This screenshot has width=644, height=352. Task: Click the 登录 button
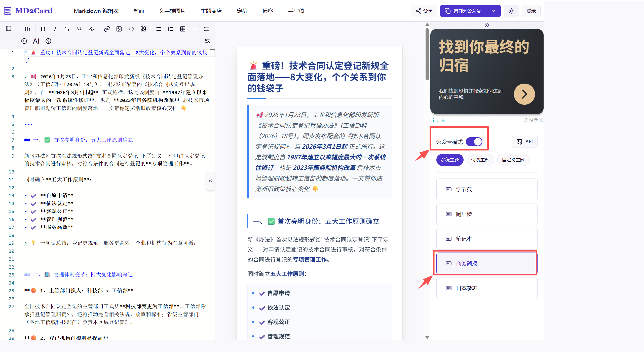(x=531, y=11)
